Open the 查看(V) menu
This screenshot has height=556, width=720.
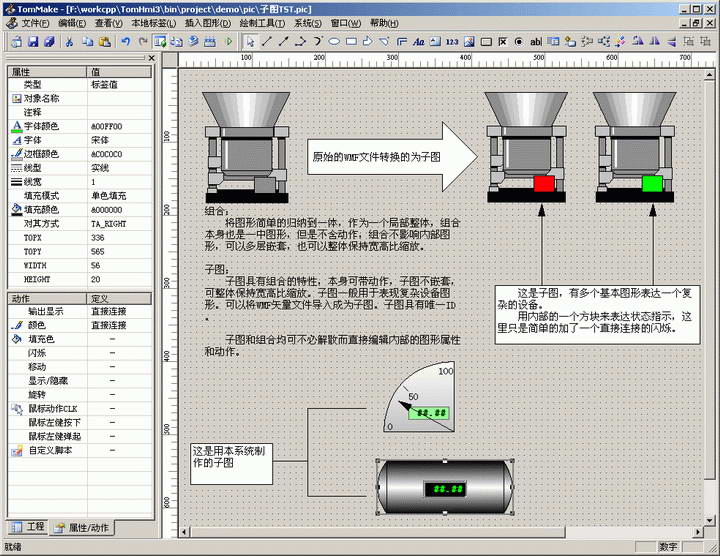pos(109,23)
